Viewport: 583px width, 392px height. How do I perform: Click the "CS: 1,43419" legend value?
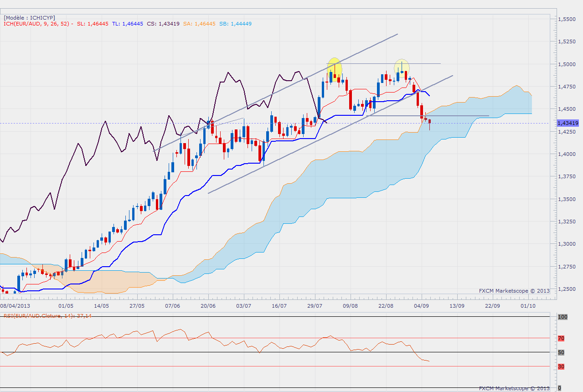163,24
